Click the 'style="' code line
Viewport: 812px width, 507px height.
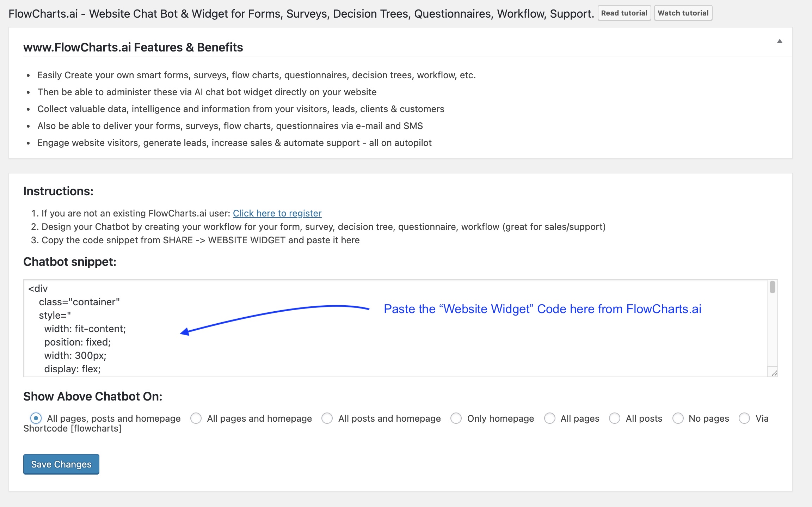coord(55,315)
